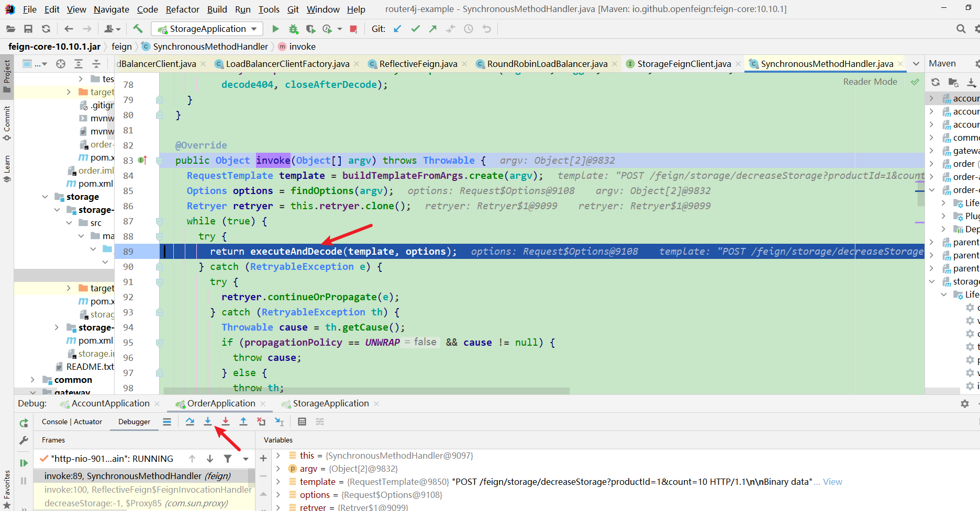This screenshot has width=980, height=511.
Task: Click the red Force Step Into icon
Action: tap(225, 421)
